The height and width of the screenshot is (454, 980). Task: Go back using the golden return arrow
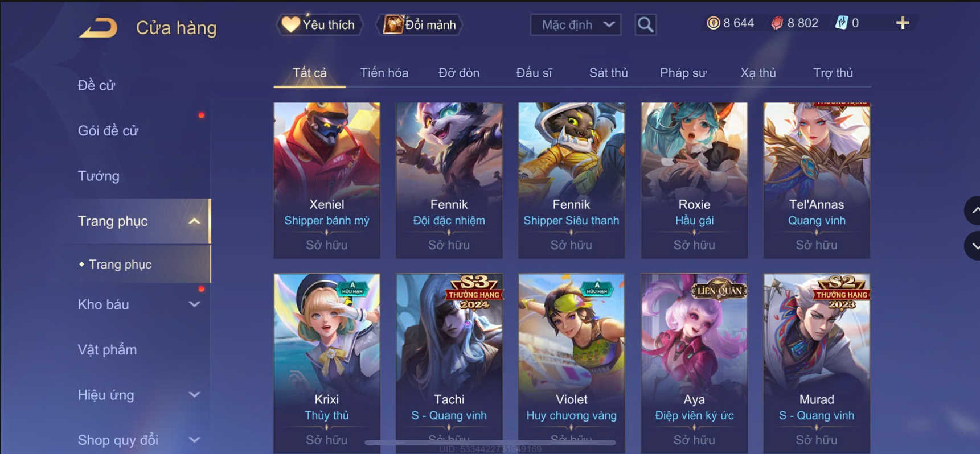coord(98,27)
